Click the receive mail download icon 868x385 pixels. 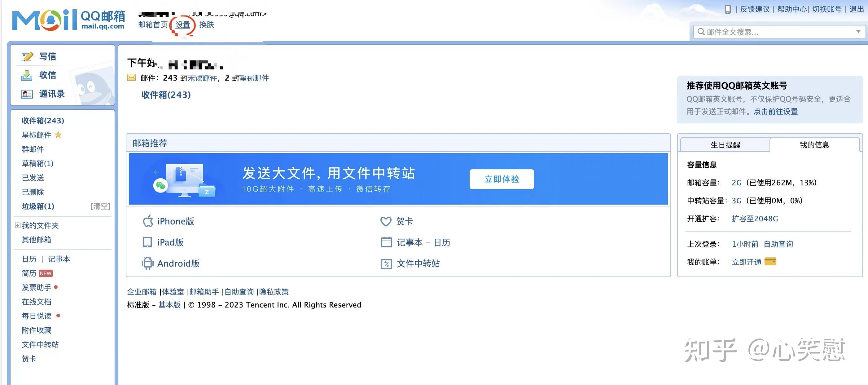click(x=27, y=75)
